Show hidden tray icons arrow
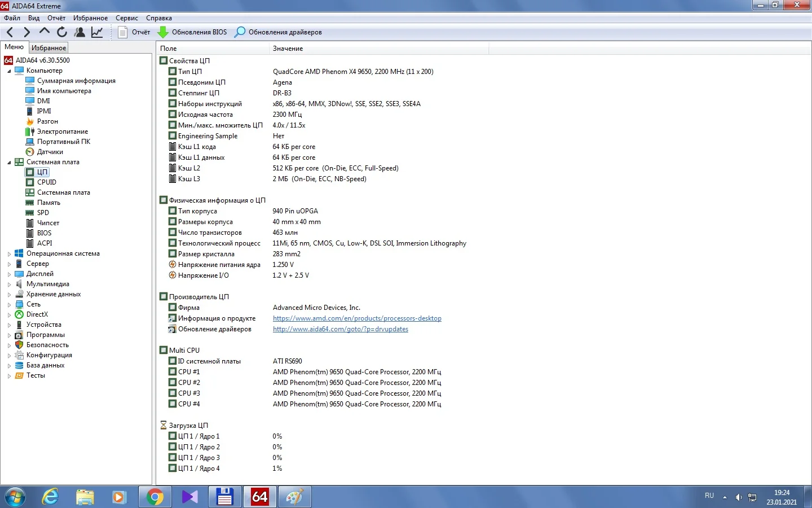Screen dimensions: 812x508 tap(725, 497)
